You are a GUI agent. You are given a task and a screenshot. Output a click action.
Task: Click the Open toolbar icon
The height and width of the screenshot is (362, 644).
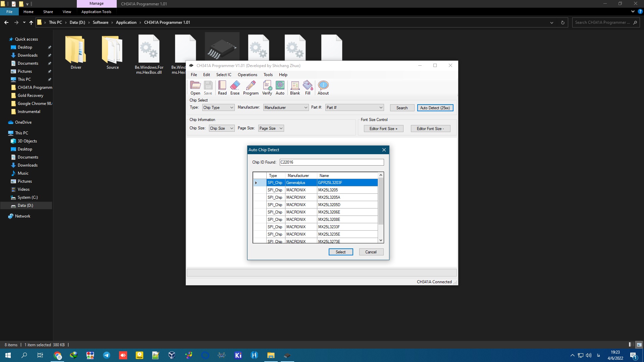pos(195,88)
